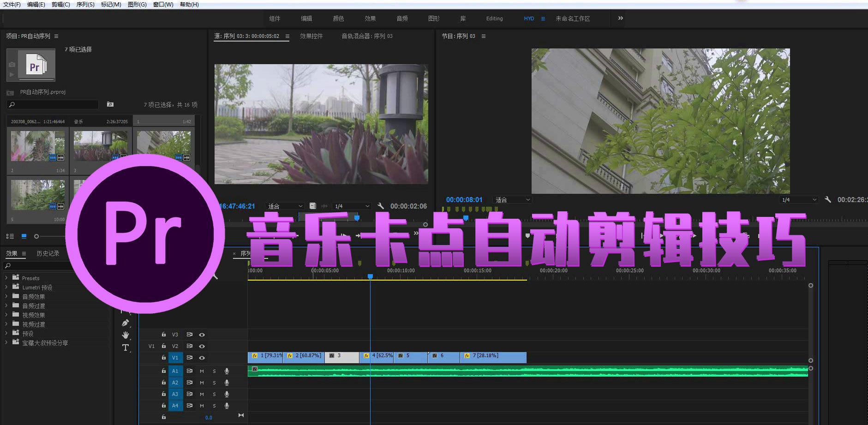Expand the 视频过渡 folder

pos(6,324)
